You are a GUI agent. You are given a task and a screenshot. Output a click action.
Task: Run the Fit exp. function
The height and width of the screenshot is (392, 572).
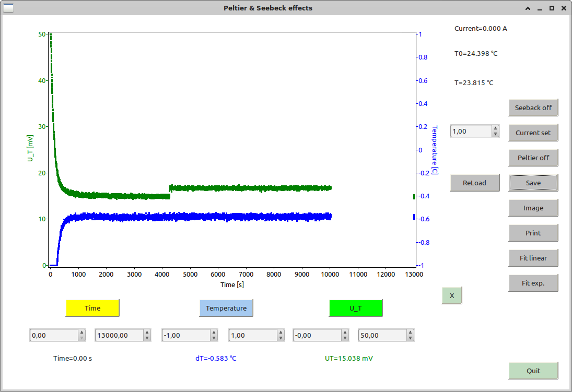click(x=533, y=283)
